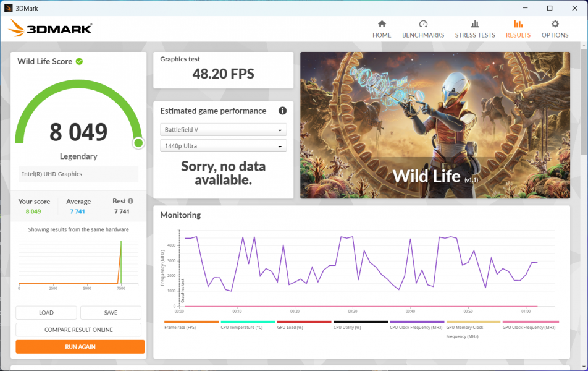Click the 3DMark logo in header
Image resolution: width=588 pixels, height=371 pixels.
coord(51,28)
